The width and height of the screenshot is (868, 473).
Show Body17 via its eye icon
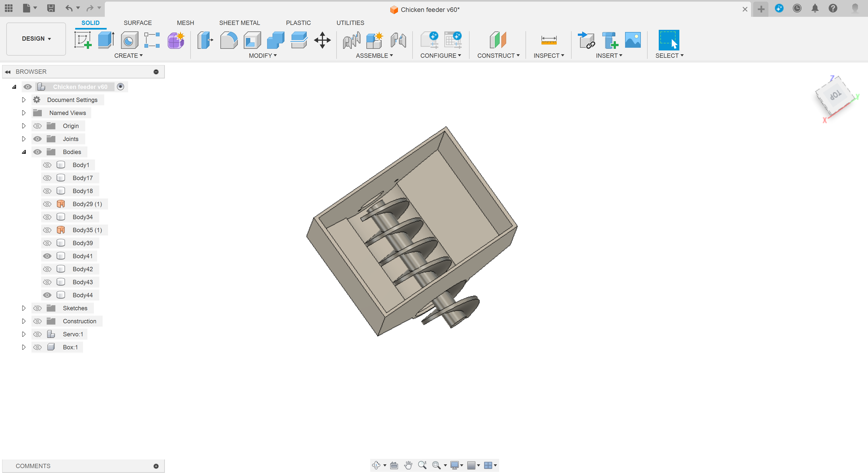coord(47,178)
